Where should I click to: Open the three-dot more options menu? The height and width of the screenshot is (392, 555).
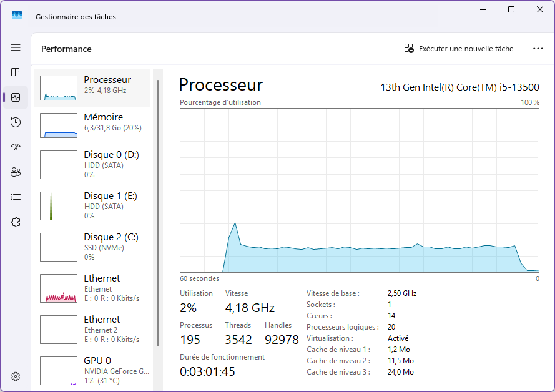(x=538, y=49)
